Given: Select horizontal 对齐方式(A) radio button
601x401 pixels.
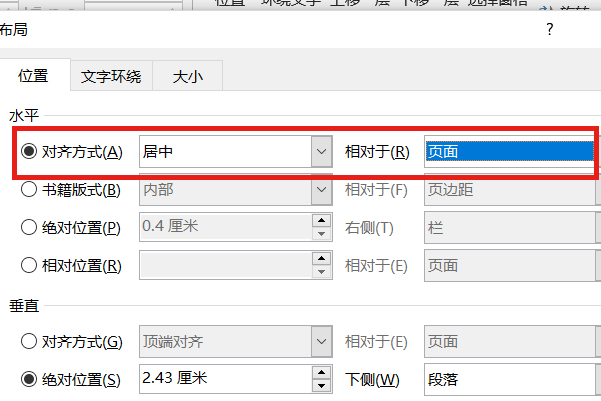Looking at the screenshot, I should coord(29,151).
